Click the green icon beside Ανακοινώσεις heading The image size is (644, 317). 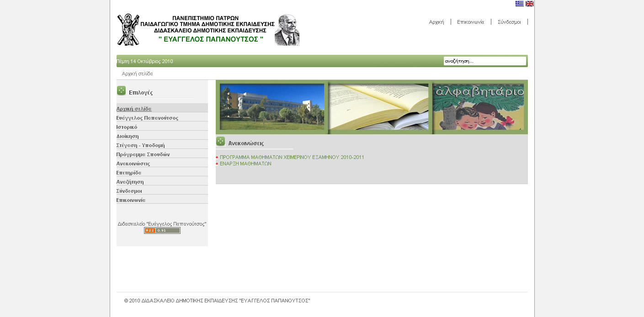pos(220,142)
